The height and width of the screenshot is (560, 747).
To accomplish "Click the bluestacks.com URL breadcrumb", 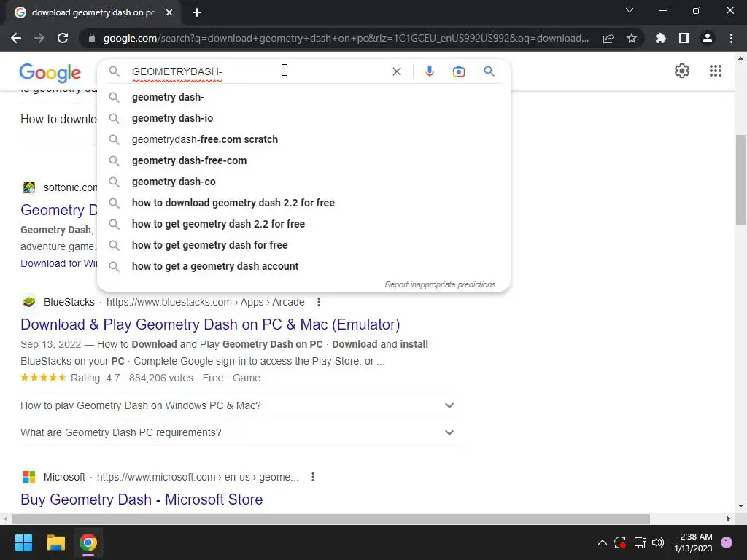I will (205, 302).
